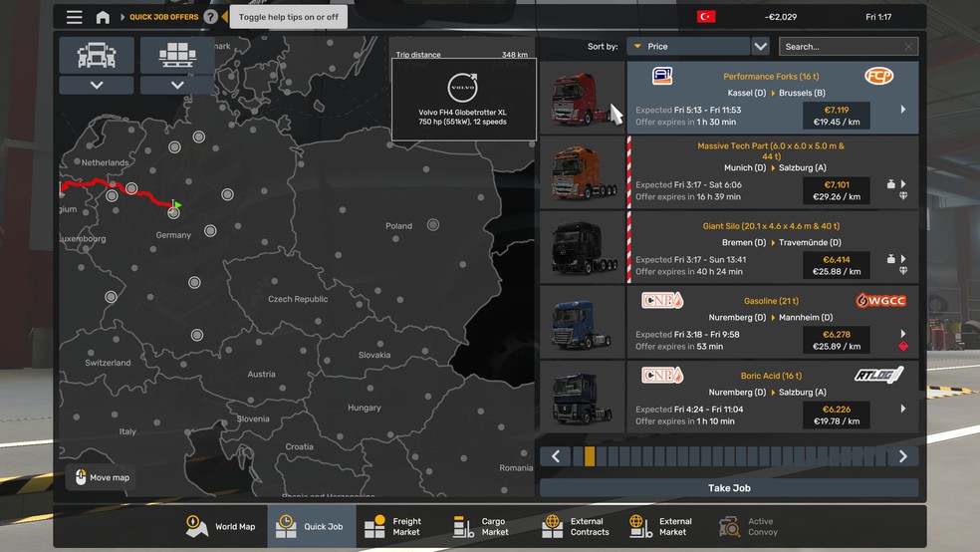This screenshot has width=980, height=552.
Task: Toggle help tips question mark icon
Action: click(210, 17)
